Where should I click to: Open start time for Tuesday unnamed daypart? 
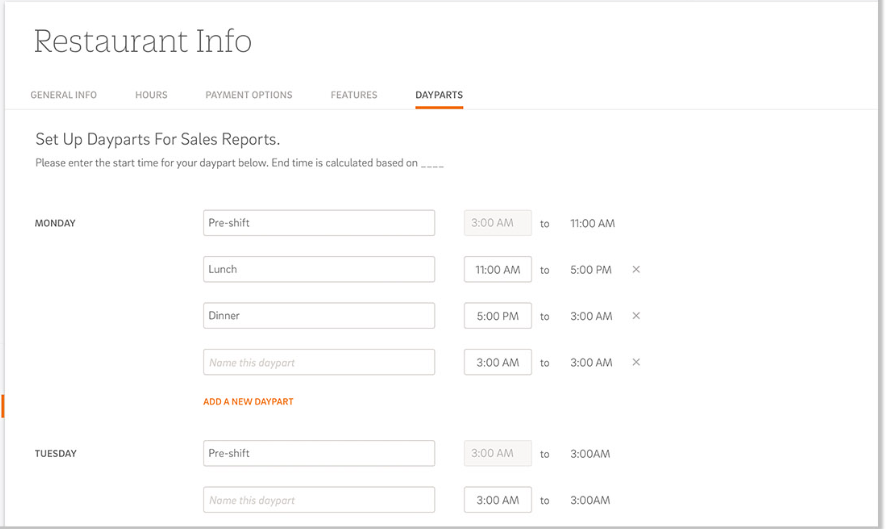[x=497, y=500]
